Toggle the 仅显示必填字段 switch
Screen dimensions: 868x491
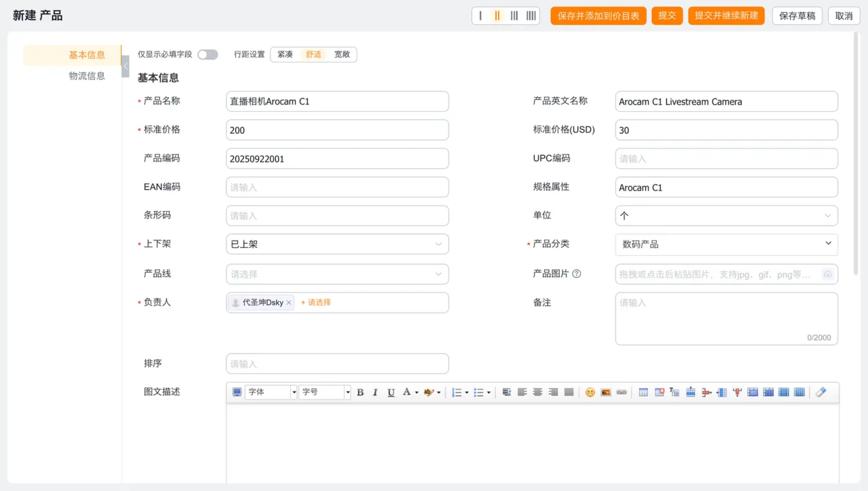click(x=208, y=54)
